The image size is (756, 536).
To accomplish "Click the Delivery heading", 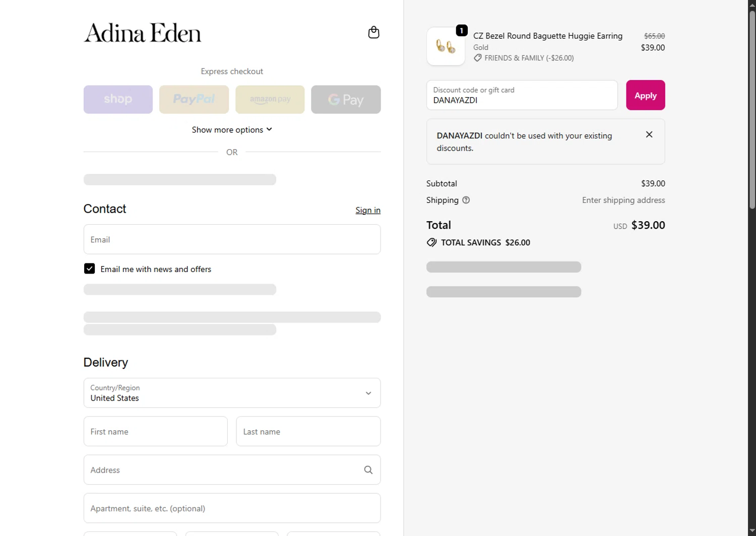I will (x=106, y=362).
